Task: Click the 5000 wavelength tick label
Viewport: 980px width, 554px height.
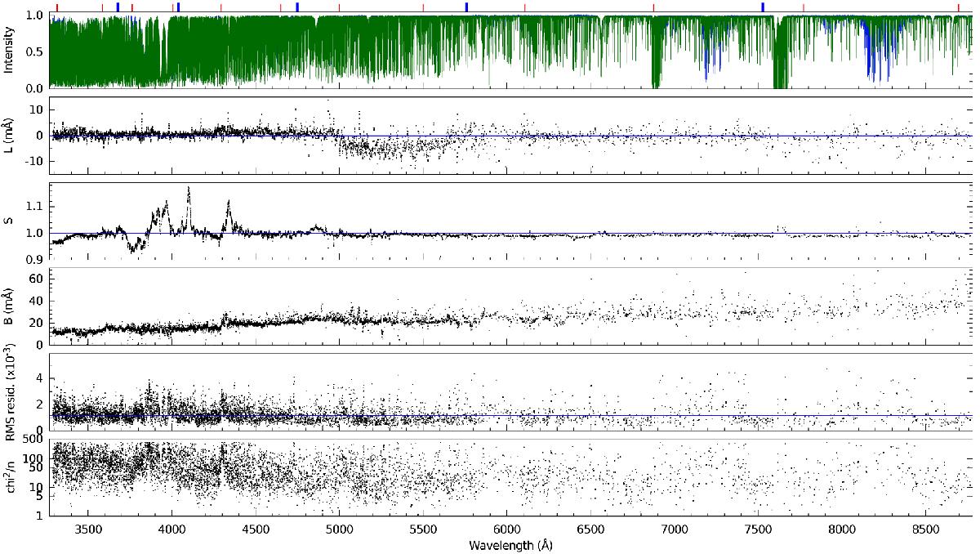Action: [339, 529]
